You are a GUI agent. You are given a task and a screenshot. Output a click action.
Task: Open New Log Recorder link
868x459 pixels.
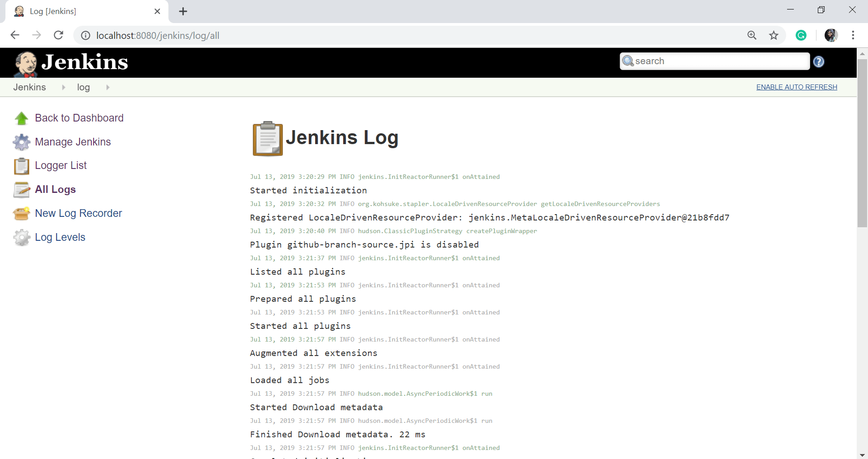point(78,213)
